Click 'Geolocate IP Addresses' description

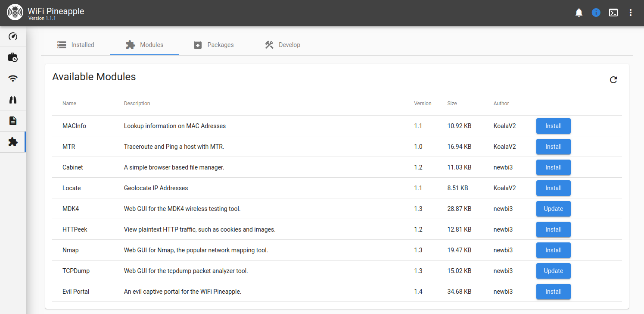coord(156,188)
